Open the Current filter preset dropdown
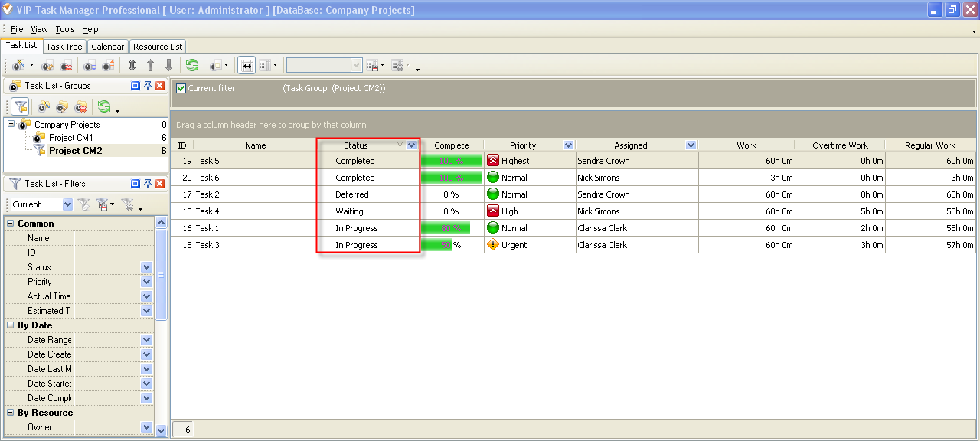This screenshot has width=980, height=441. pyautogui.click(x=67, y=204)
